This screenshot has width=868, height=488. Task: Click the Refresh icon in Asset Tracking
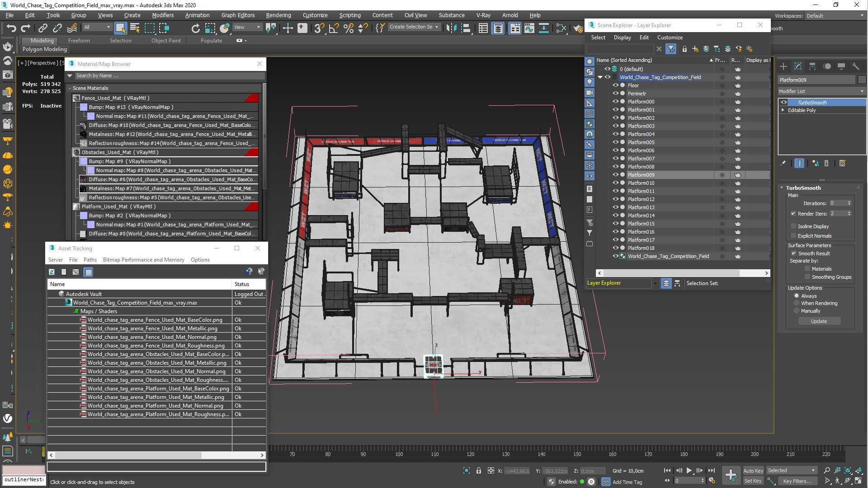(52, 272)
